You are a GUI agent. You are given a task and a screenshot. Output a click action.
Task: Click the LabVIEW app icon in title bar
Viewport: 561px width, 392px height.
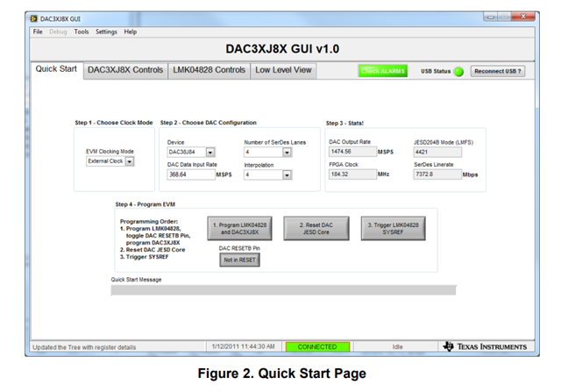pyautogui.click(x=33, y=18)
